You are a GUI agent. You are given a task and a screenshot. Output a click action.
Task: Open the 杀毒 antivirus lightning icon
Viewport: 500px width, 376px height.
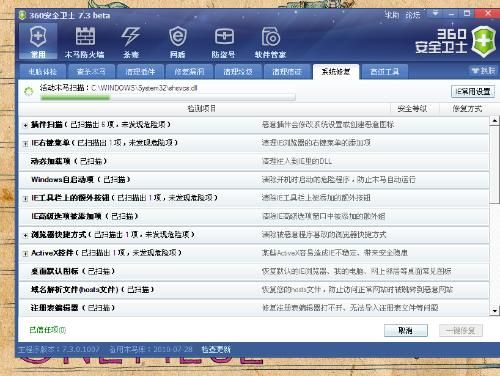(131, 43)
